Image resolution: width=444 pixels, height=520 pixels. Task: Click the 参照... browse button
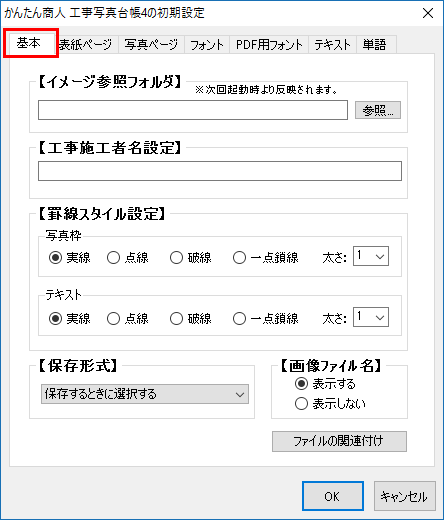click(x=378, y=110)
